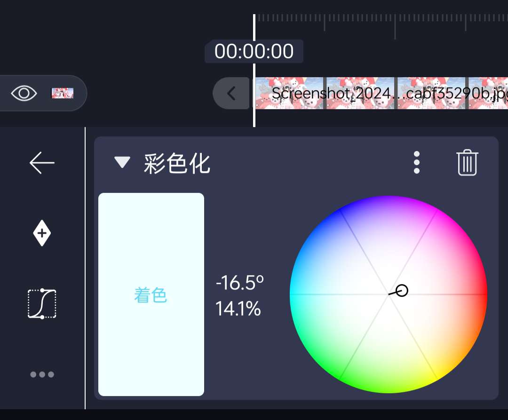The width and height of the screenshot is (508, 420).
Task: Select the 14.1% saturation value
Action: [x=238, y=309]
